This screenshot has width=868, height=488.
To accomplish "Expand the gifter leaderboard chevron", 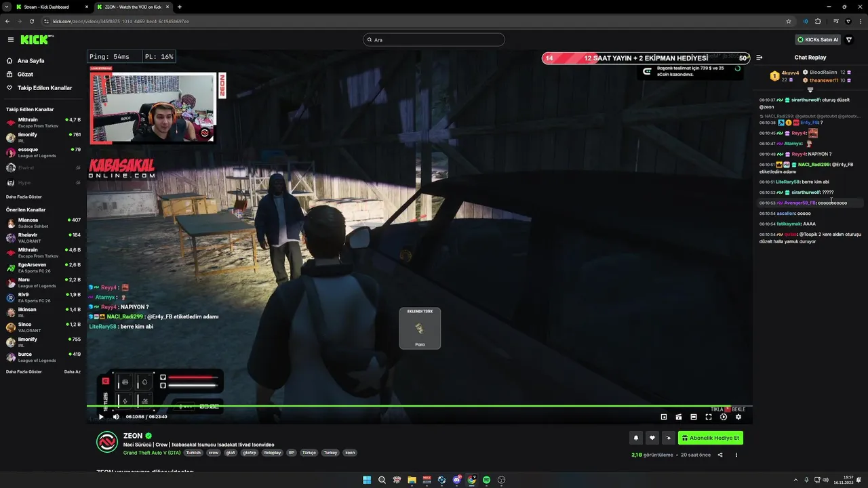I will point(810,89).
